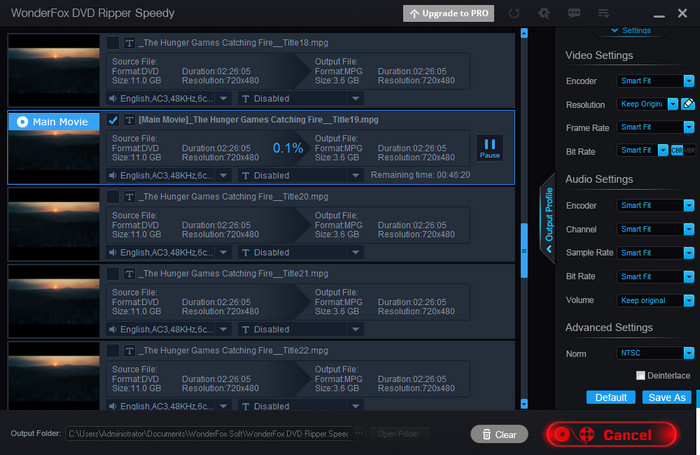Click the refresh icon in title bar
This screenshot has height=455, width=700.
click(x=514, y=13)
